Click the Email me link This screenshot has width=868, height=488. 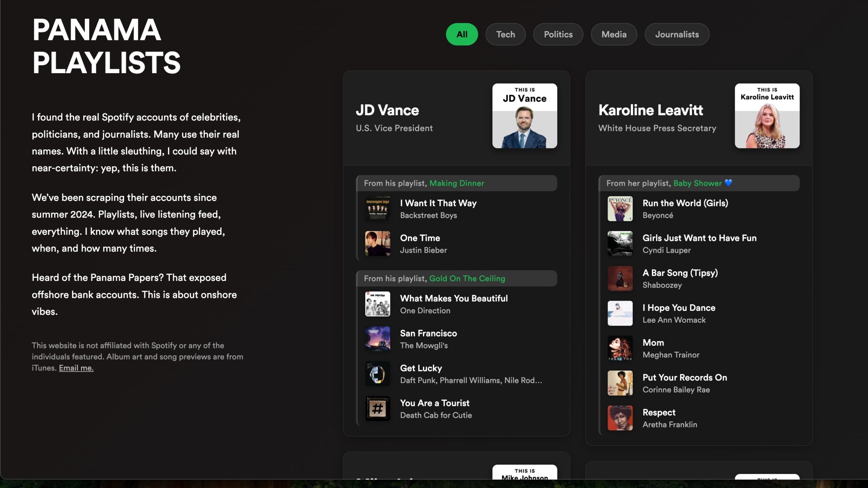point(76,368)
